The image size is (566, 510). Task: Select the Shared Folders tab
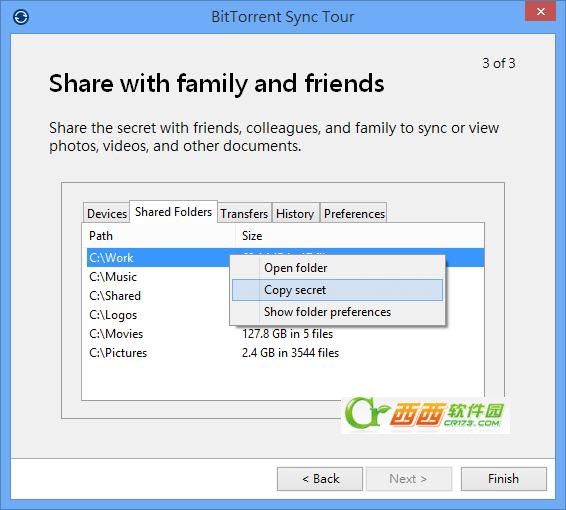coord(173,212)
